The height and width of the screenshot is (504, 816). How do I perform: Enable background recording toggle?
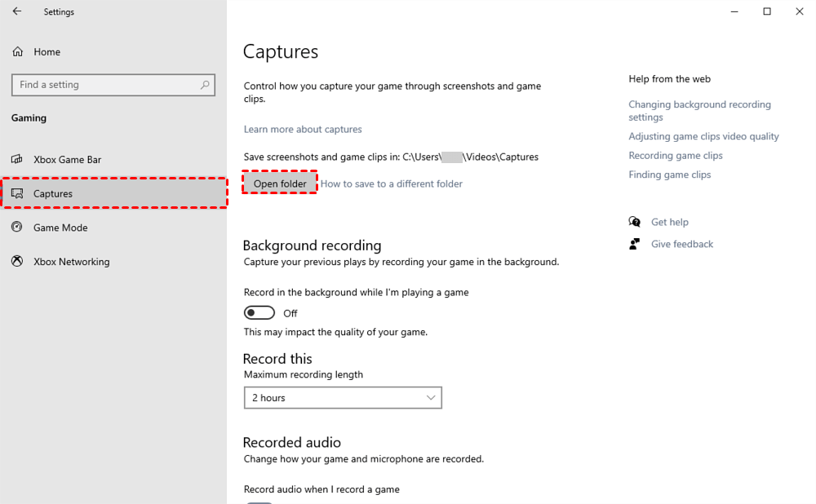click(259, 313)
